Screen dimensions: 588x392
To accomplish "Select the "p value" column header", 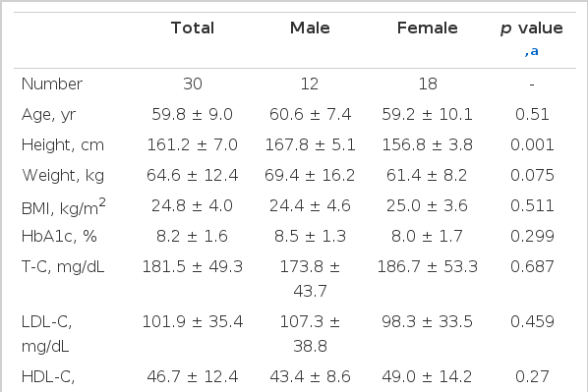I will pos(532,28).
